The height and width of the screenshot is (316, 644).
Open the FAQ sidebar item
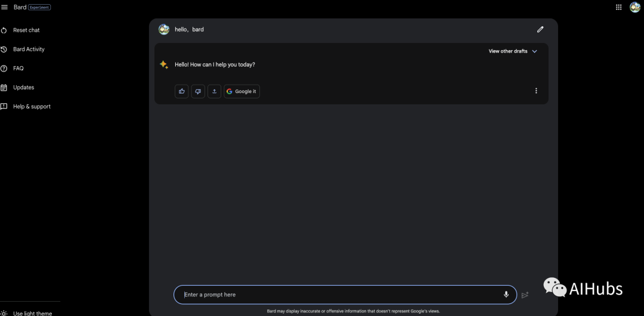pos(18,69)
